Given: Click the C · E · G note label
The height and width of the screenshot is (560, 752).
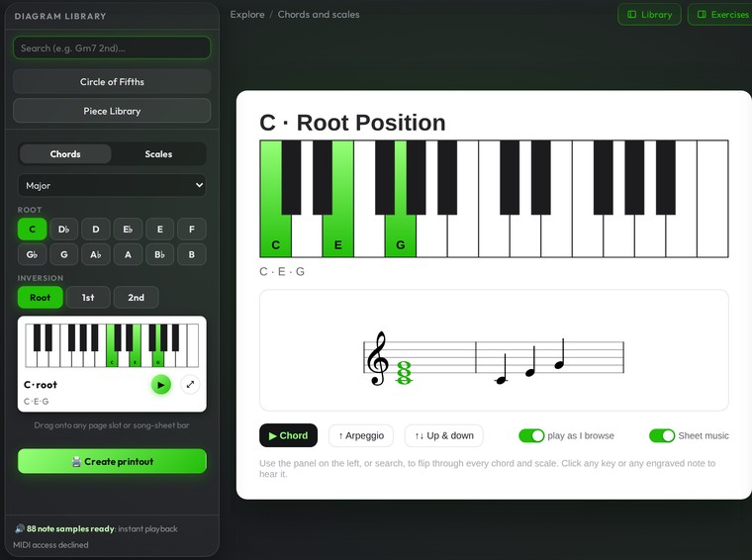Looking at the screenshot, I should 282,272.
